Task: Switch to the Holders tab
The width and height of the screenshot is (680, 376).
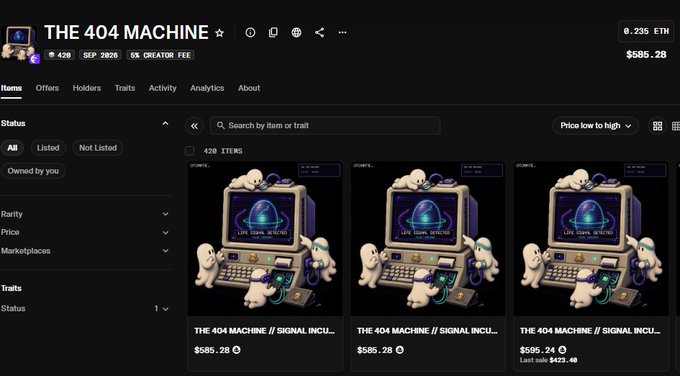Action: [87, 88]
